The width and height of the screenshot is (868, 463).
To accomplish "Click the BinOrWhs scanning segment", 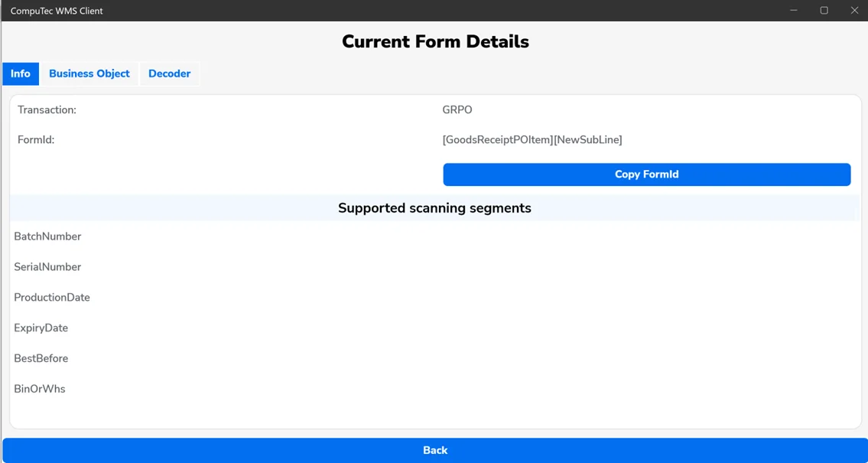I will [x=40, y=389].
